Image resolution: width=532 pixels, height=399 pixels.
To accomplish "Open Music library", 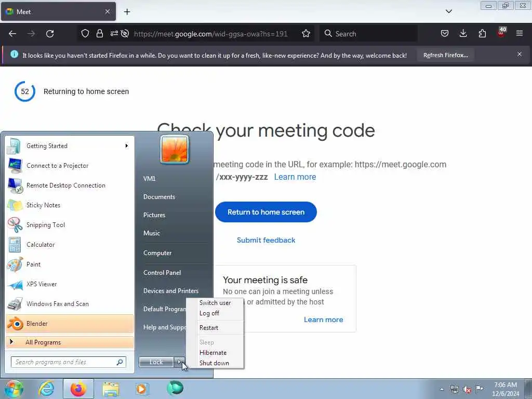I will tap(151, 233).
